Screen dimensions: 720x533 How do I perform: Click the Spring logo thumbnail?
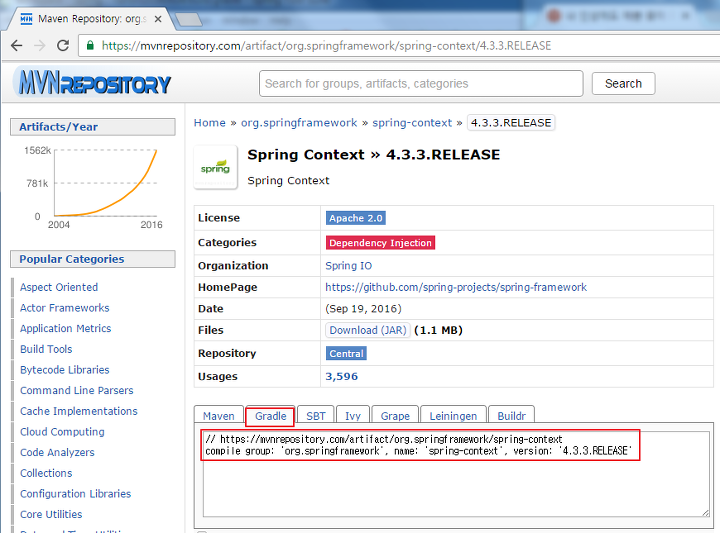tap(215, 168)
